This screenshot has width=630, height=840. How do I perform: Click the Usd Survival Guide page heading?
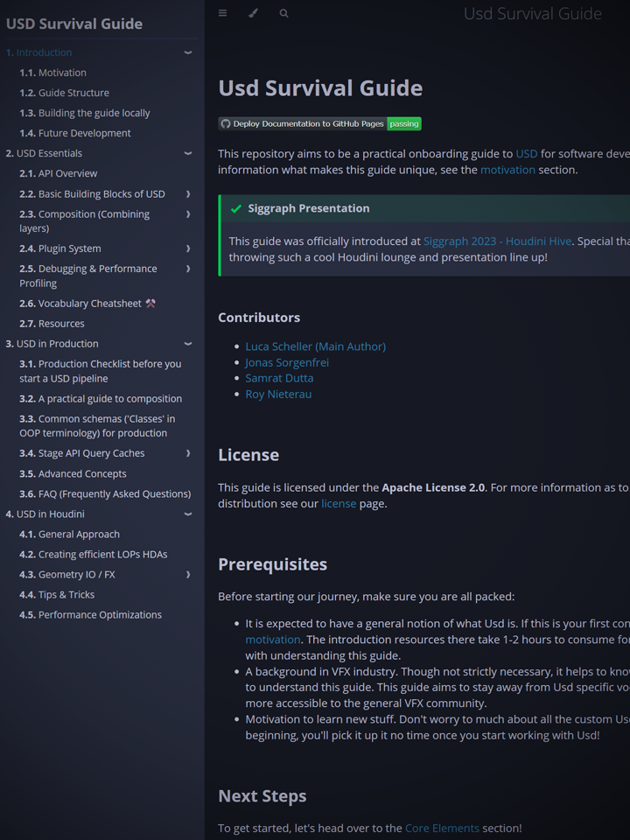[320, 88]
